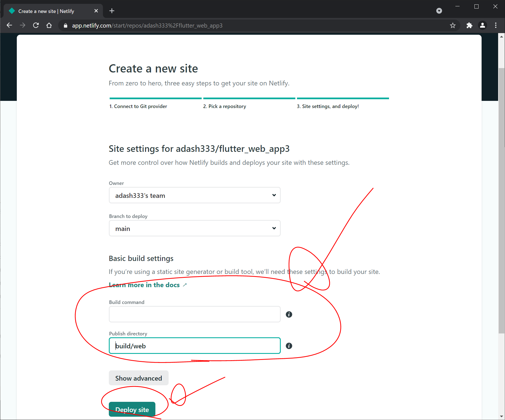Minimize the browser window
Viewport: 505px width, 420px height.
pyautogui.click(x=458, y=7)
